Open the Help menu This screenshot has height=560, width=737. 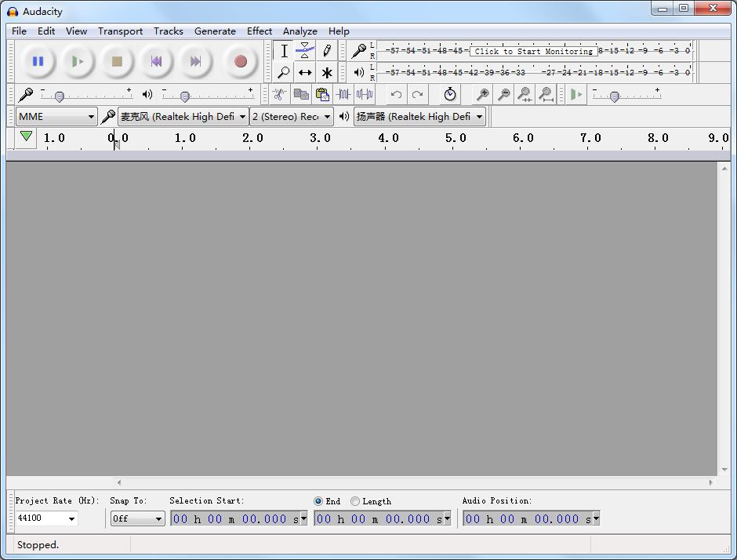[x=339, y=31]
